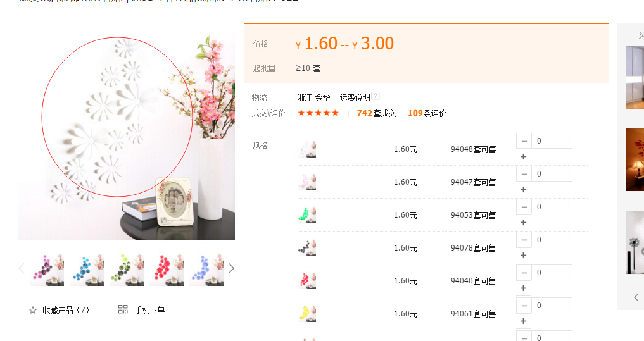Open the QR code mobile order icon
The image size is (644, 341).
[x=123, y=309]
